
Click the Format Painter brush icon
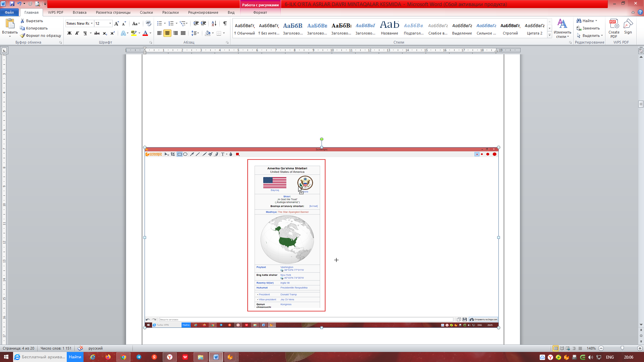tap(23, 36)
